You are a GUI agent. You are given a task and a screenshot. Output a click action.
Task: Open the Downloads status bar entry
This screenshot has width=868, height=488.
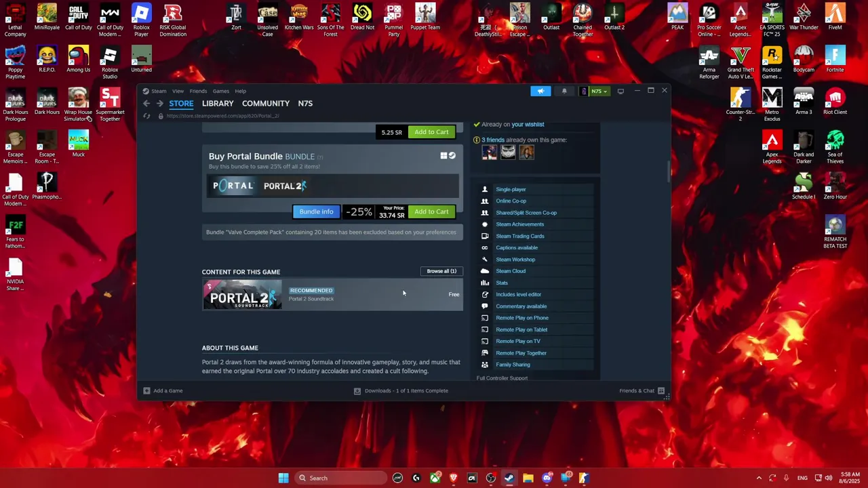pyautogui.click(x=401, y=391)
